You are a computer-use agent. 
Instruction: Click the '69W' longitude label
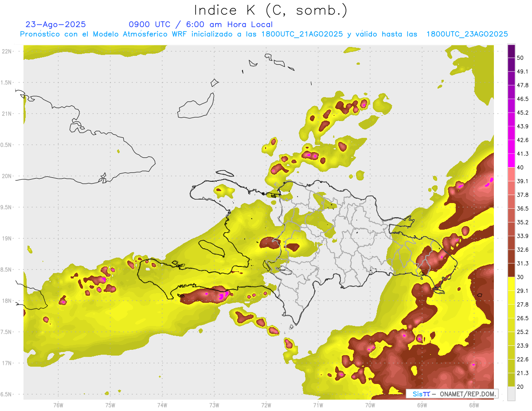(422, 405)
